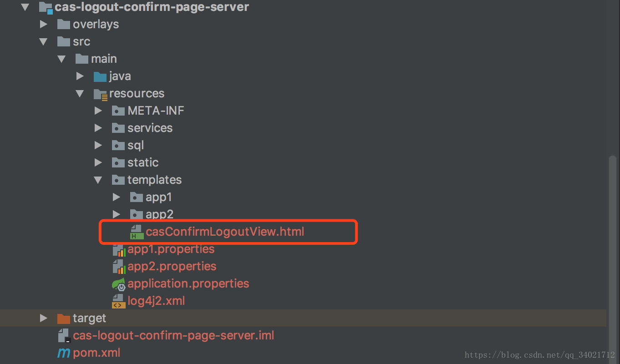
Task: Select the META-INF folder
Action: (156, 111)
